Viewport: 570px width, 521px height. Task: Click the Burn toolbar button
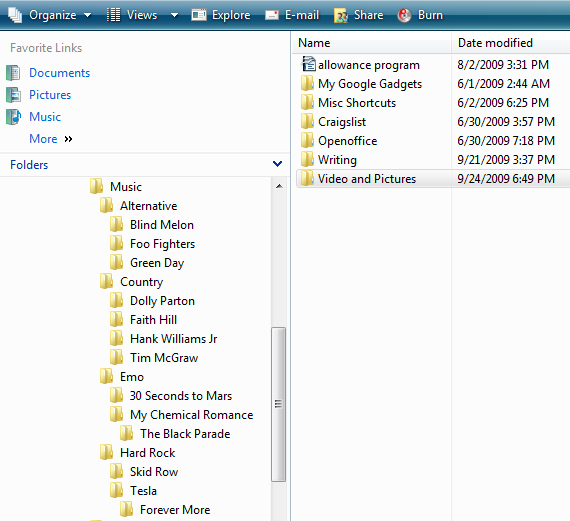coord(420,15)
